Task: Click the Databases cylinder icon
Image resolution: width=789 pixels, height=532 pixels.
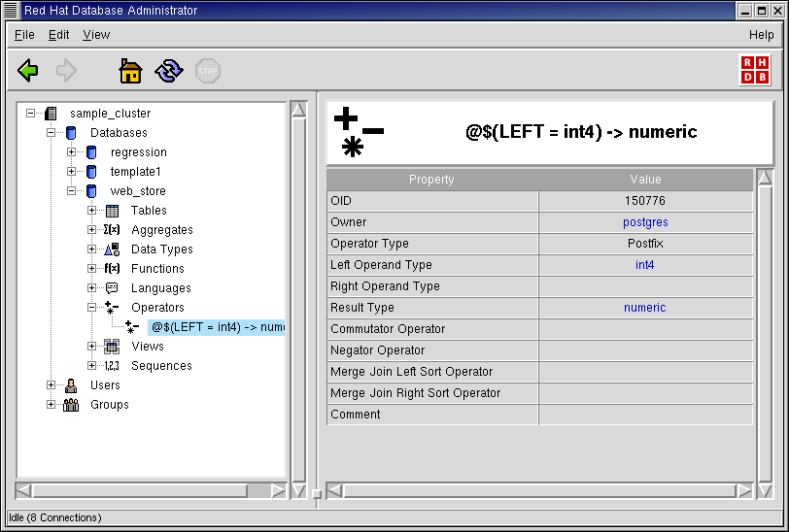Action: click(71, 133)
